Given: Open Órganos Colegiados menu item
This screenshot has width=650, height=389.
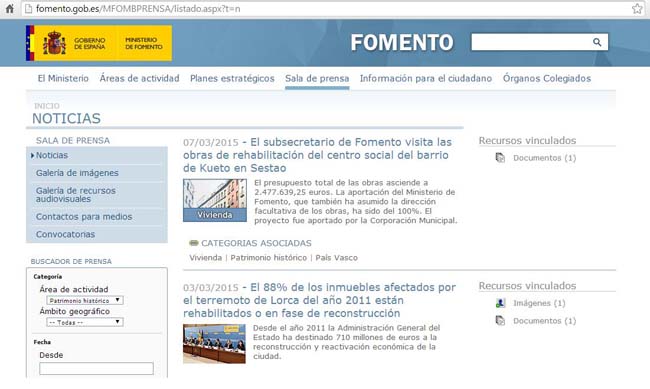Looking at the screenshot, I should click(547, 78).
